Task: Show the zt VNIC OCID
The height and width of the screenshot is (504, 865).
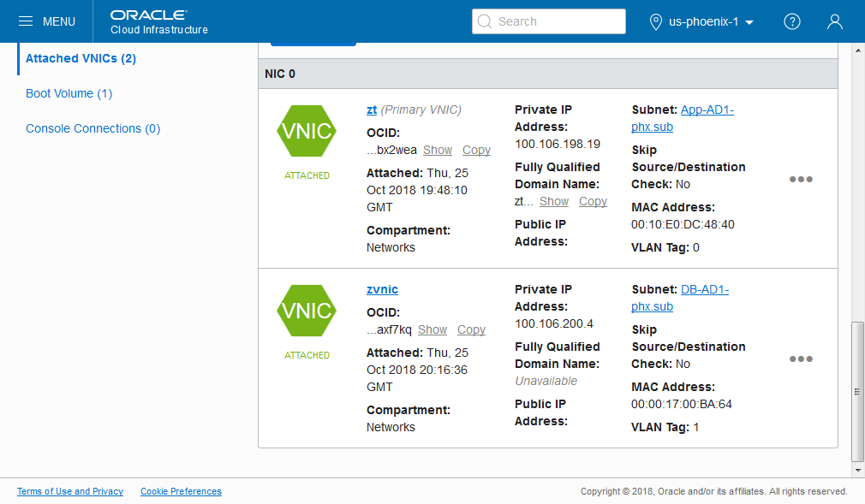Action: coord(438,150)
